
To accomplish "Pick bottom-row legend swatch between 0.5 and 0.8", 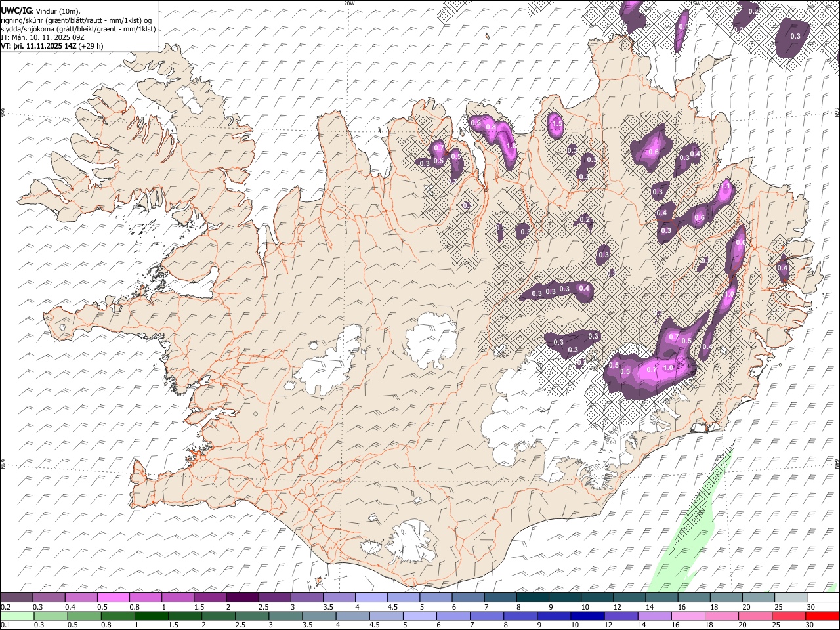I will coord(84,616).
